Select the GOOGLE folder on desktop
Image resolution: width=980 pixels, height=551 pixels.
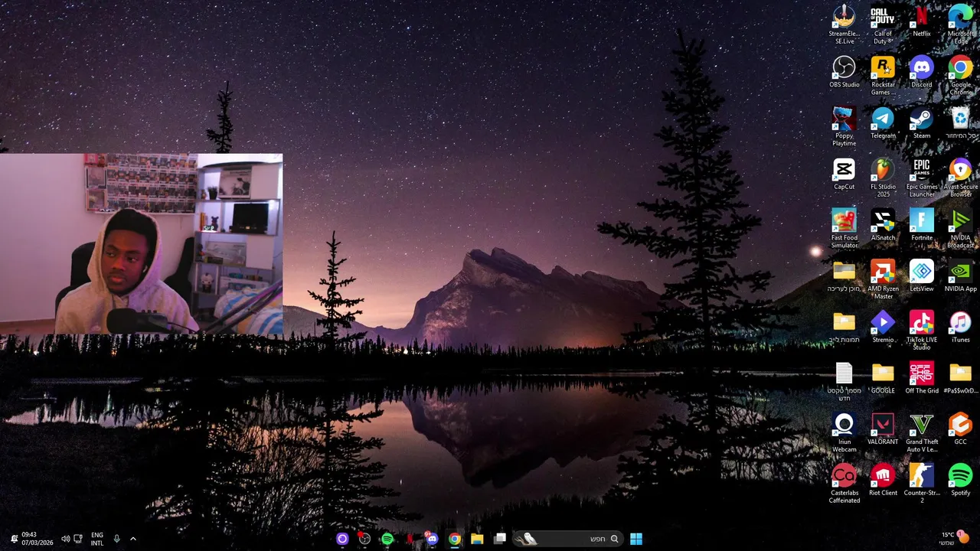click(x=883, y=379)
